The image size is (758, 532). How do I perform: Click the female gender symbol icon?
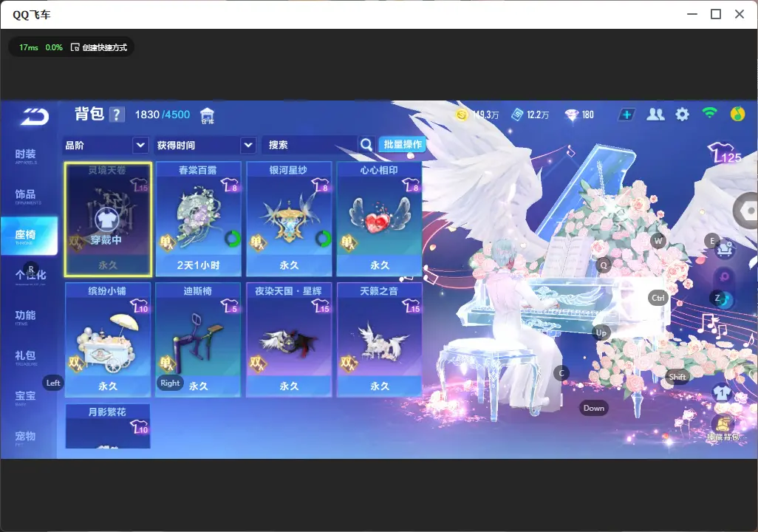point(724,277)
